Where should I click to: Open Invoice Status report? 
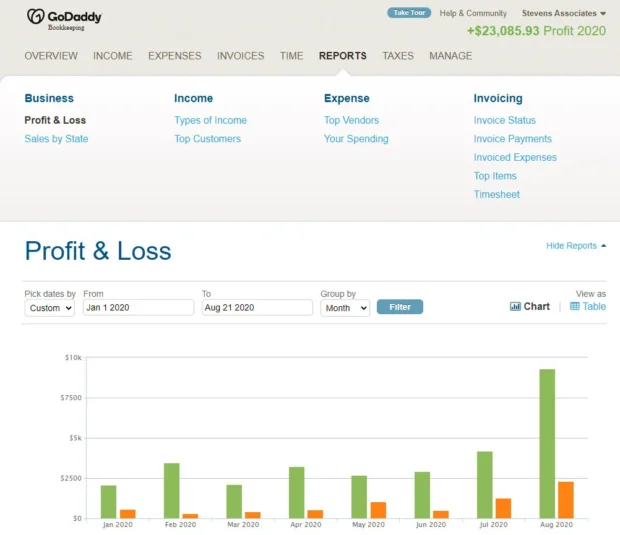[505, 120]
